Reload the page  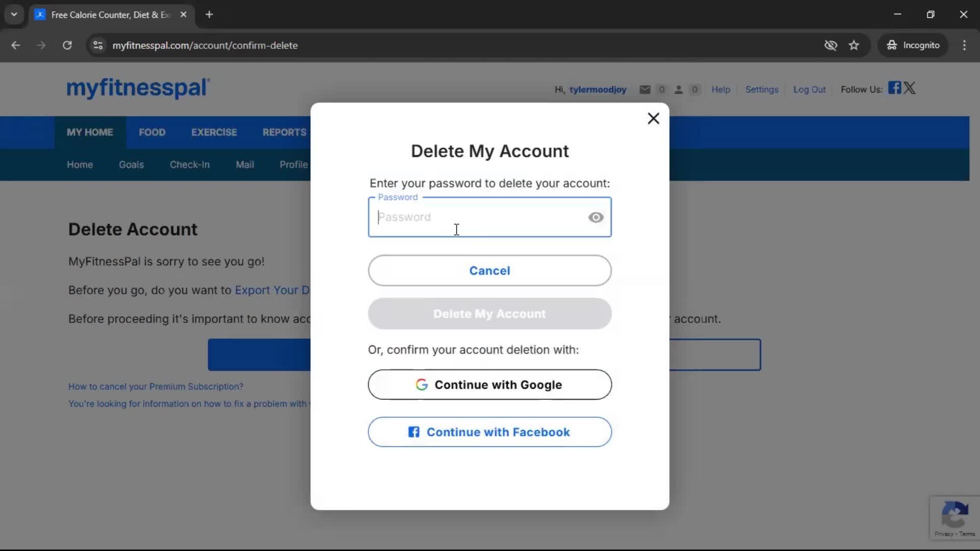[67, 45]
